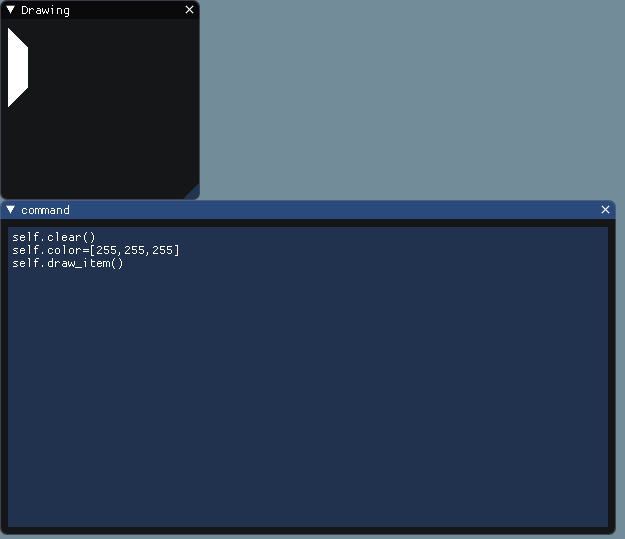Image resolution: width=625 pixels, height=539 pixels.
Task: Click the Drawing window title bar
Action: [100, 10]
